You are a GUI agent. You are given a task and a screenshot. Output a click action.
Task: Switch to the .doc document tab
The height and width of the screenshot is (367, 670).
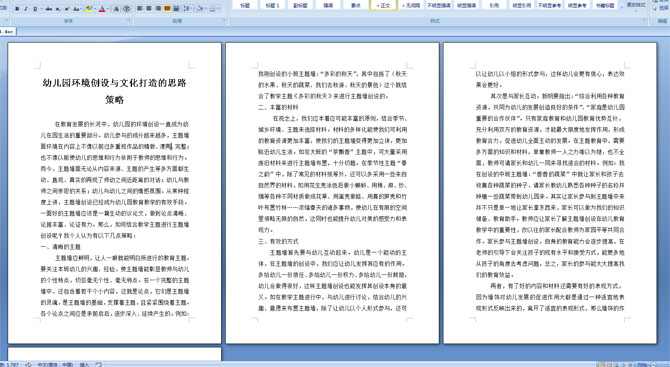point(7,31)
